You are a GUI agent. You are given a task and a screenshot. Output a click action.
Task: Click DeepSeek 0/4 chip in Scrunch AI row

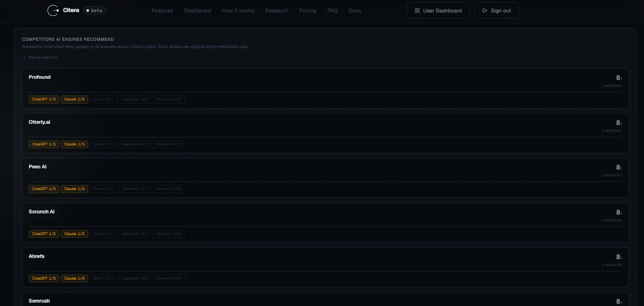coord(135,234)
